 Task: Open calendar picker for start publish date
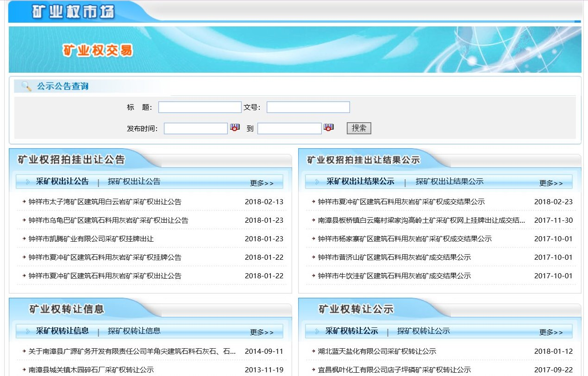(235, 128)
